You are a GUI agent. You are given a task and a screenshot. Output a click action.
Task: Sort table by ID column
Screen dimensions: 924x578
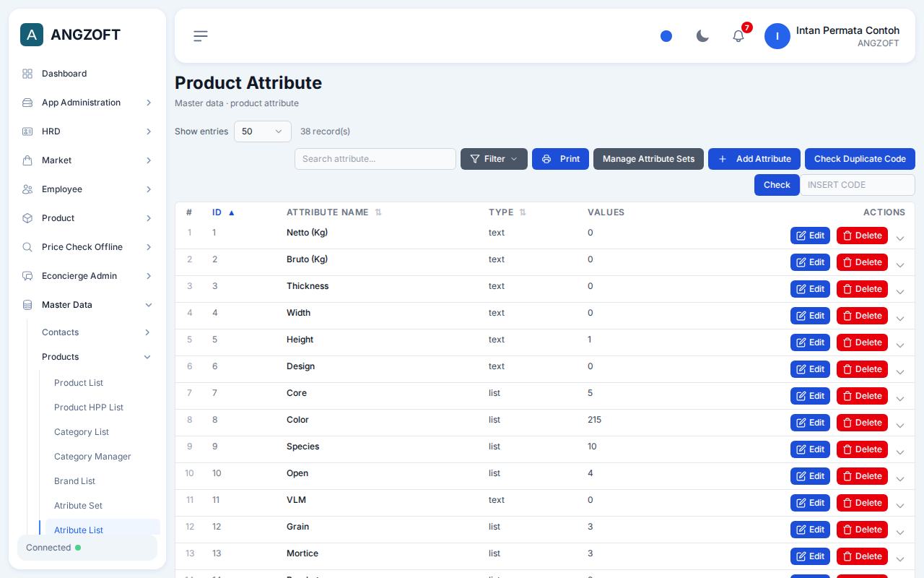(x=224, y=212)
